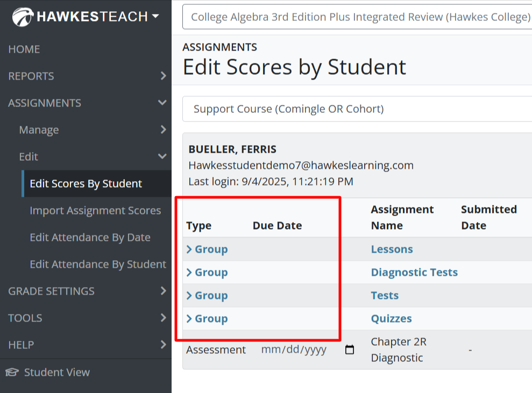The image size is (532, 393).
Task: Click the mm/dd/yyyy due date input
Action: tap(293, 349)
